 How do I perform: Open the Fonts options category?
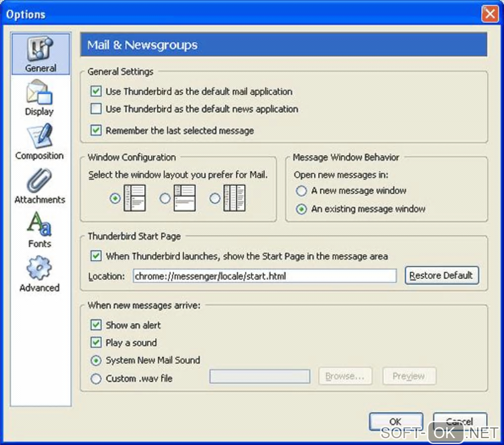[40, 230]
